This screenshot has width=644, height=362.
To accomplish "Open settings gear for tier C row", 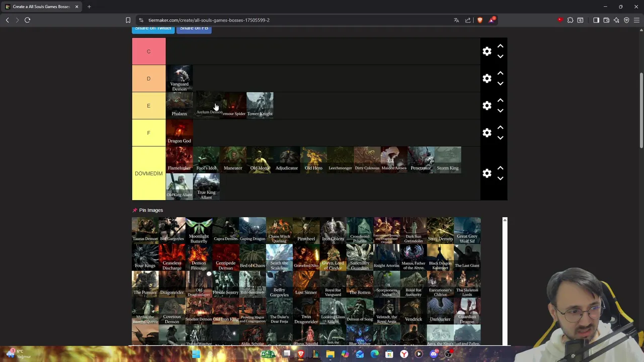I will tap(487, 51).
